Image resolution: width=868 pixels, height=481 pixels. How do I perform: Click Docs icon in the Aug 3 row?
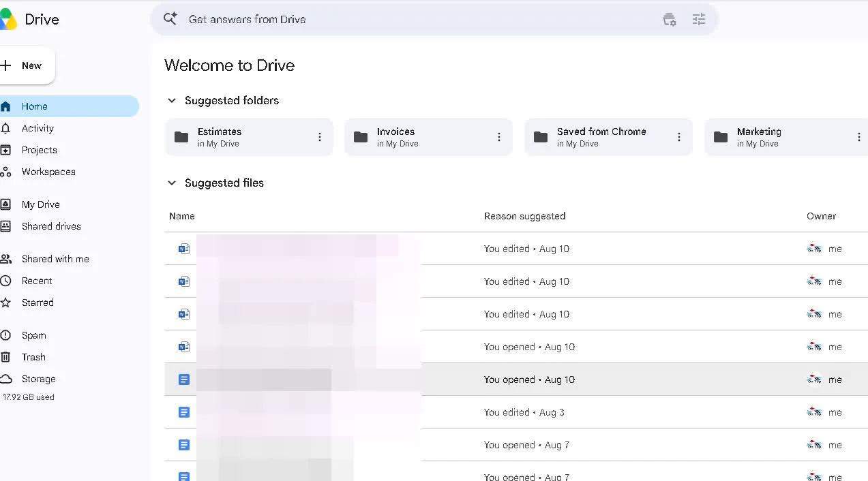pos(183,412)
